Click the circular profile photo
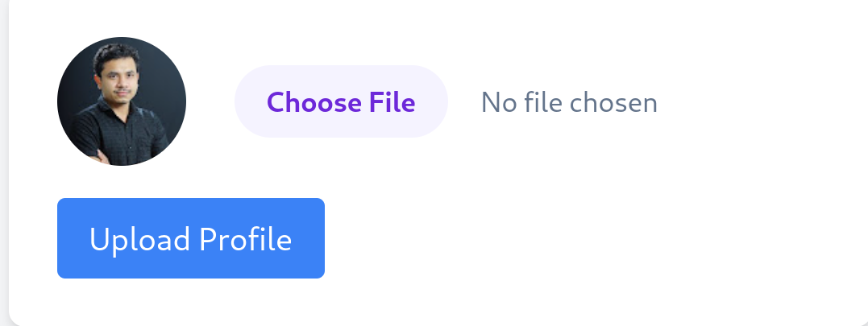The height and width of the screenshot is (326, 868). (122, 101)
